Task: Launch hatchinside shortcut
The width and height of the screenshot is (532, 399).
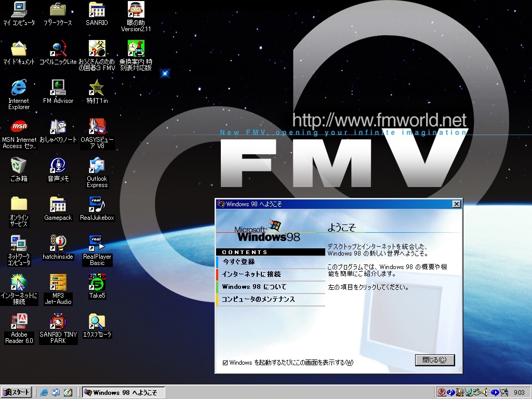Action: [x=58, y=248]
